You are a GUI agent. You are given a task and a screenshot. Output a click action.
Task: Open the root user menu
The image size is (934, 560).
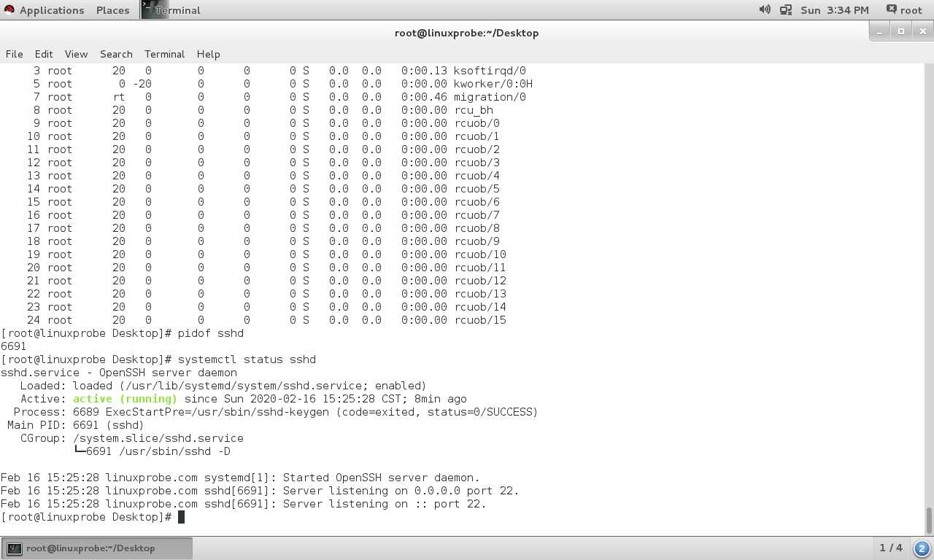click(x=904, y=10)
